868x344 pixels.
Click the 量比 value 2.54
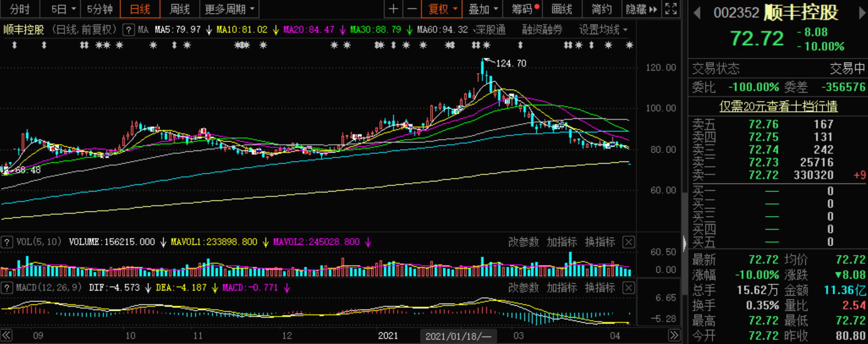(x=853, y=306)
